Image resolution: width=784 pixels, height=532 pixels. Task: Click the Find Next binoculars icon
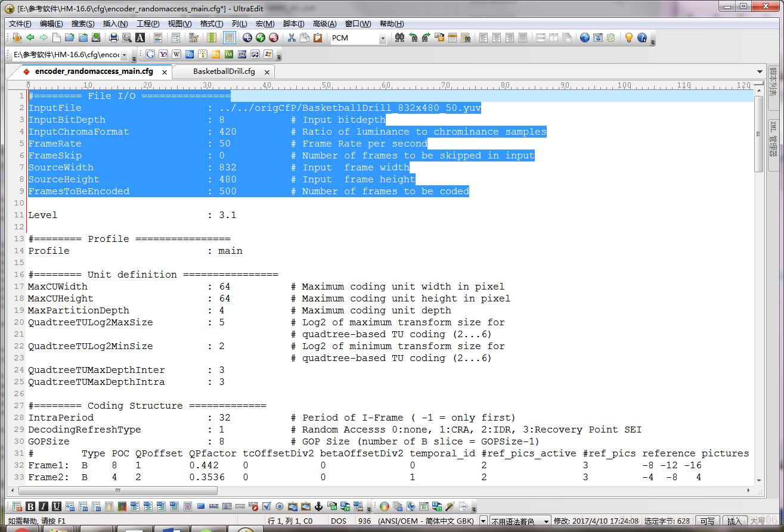(426, 38)
